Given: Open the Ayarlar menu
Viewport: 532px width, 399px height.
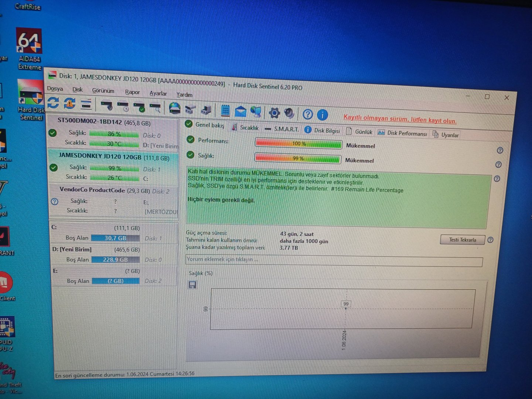Looking at the screenshot, I should [158, 93].
